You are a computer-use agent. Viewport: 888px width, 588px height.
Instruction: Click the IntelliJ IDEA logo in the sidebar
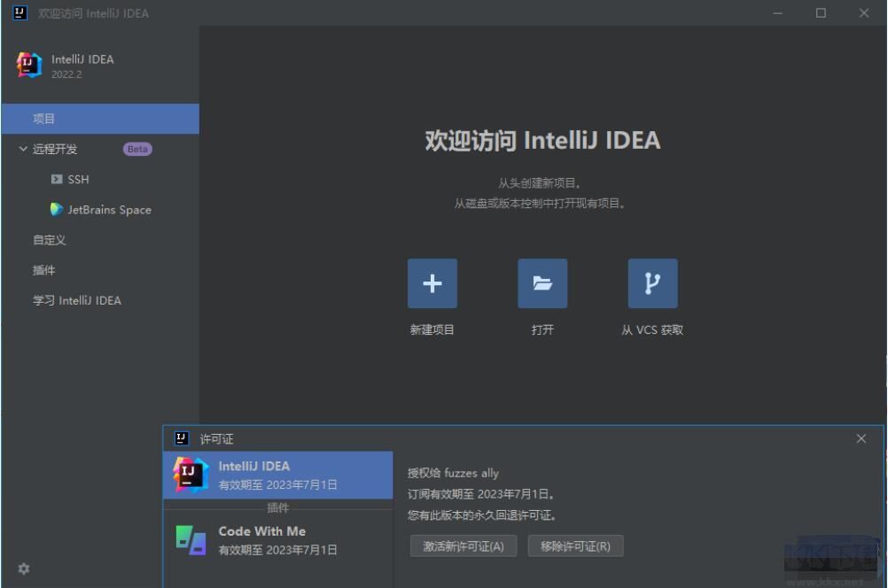coord(27,65)
